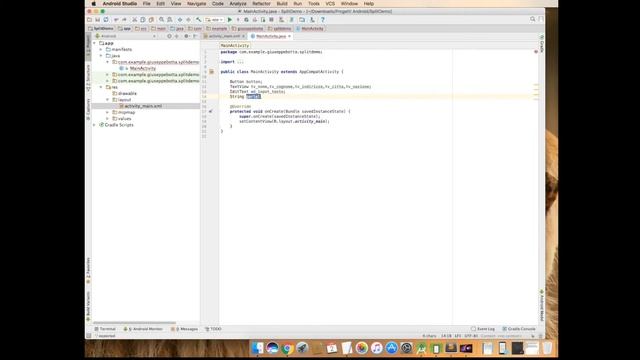Open the Android Monitor tool window
Viewport: 640px width, 360px height.
143,329
